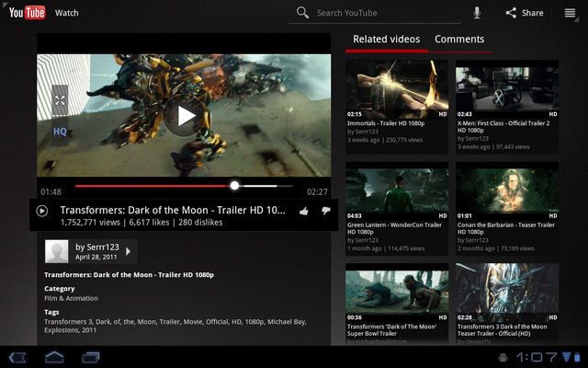
Task: Click the video seek bar knob
Action: (234, 186)
